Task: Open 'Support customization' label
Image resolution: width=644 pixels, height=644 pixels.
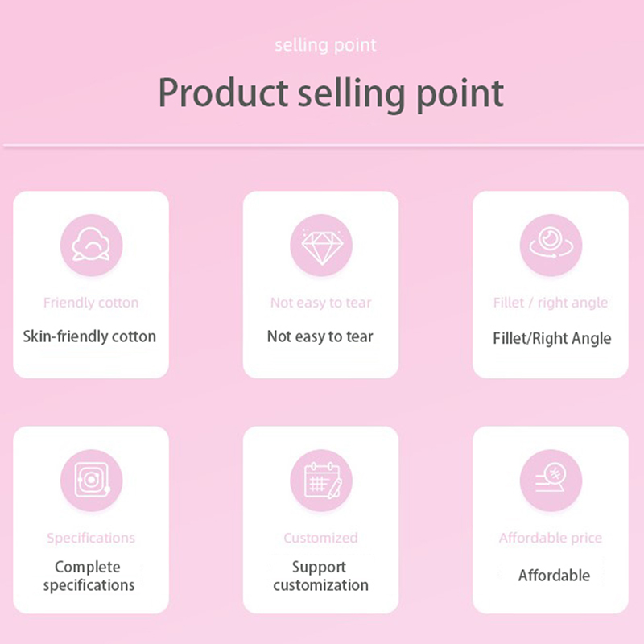Action: [x=320, y=576]
